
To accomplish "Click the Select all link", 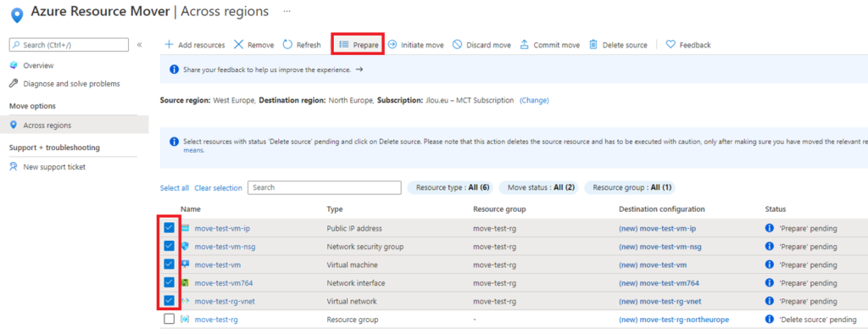I will click(x=175, y=188).
